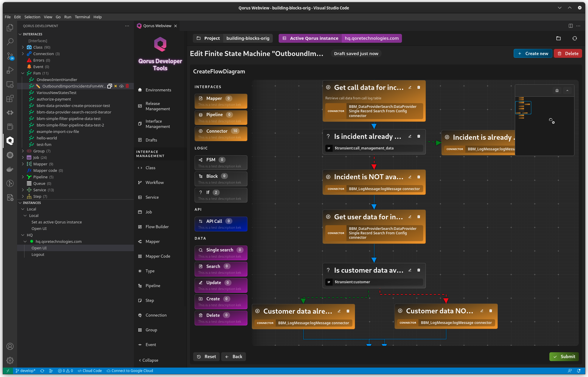Open the Search view in activity bar
This screenshot has width=588, height=377.
[x=10, y=42]
